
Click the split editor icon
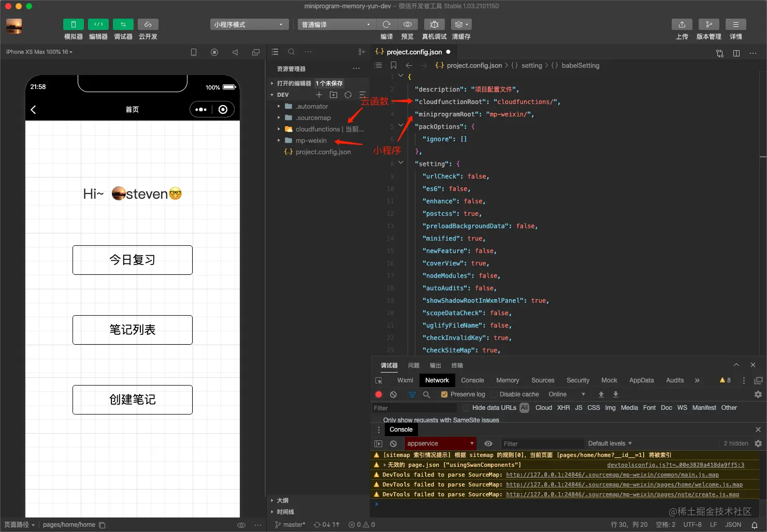[736, 53]
